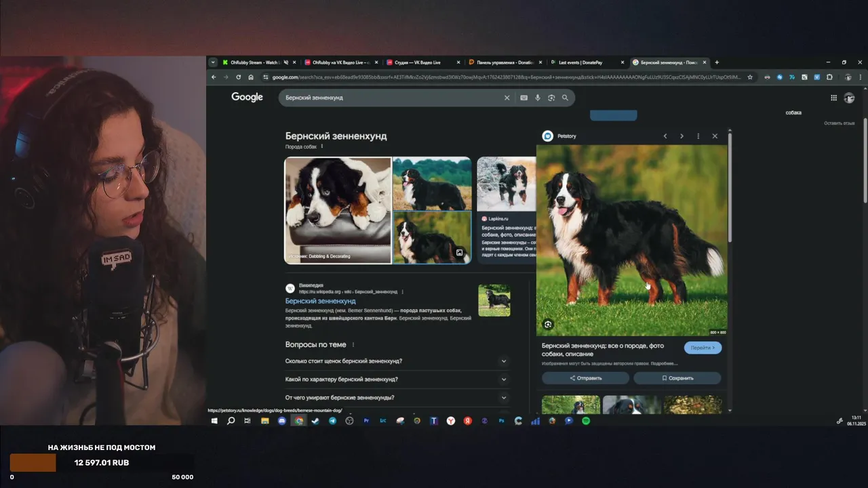
Task: Click the Оставить отзыв link
Action: coord(840,123)
